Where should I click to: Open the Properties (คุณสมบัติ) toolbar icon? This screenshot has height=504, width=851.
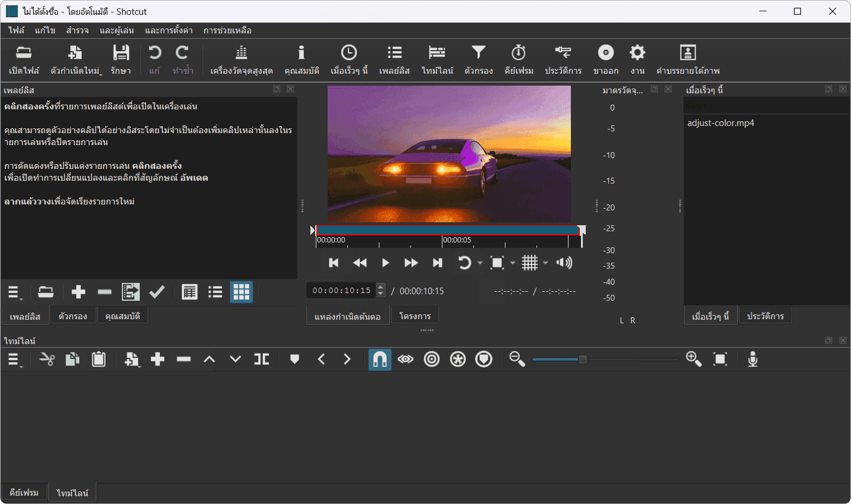coord(302,59)
